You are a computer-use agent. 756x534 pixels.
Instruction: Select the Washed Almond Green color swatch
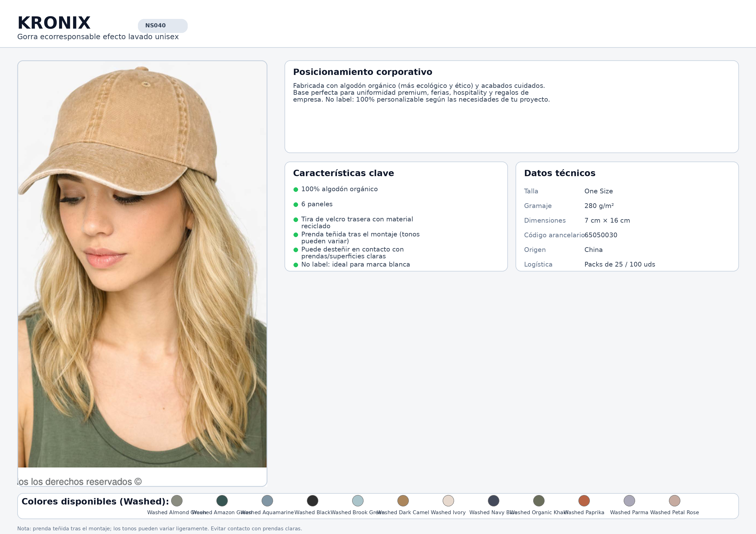point(177,501)
